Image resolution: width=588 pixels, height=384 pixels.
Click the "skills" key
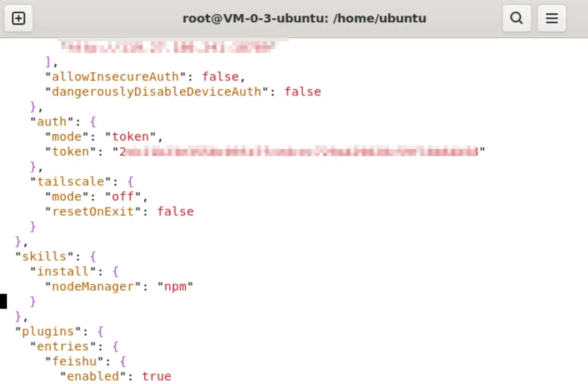[44, 256]
